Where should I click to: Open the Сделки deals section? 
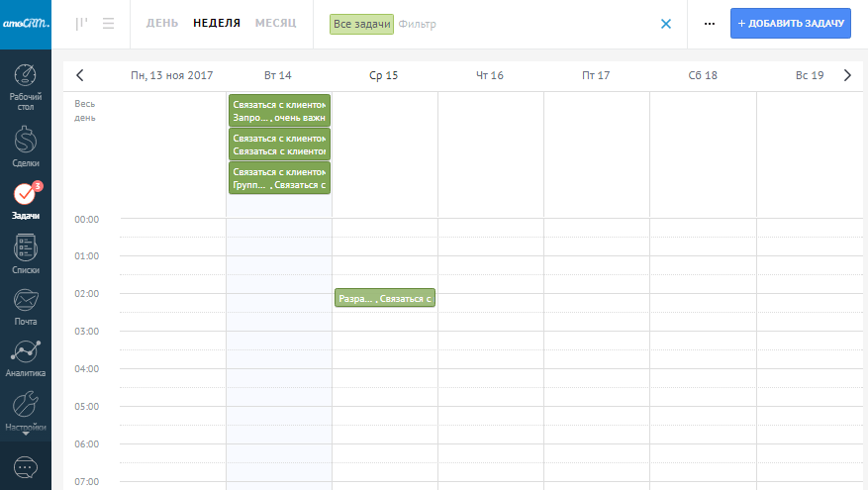(x=26, y=147)
